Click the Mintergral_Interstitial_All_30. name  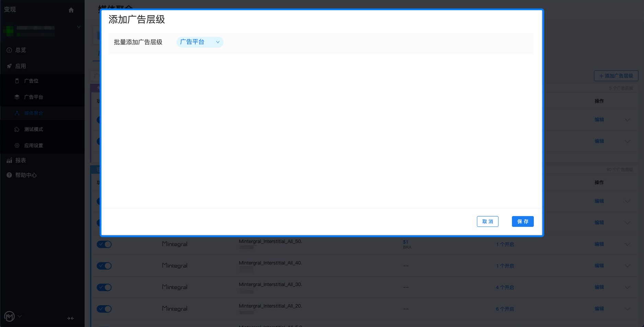[270, 284]
